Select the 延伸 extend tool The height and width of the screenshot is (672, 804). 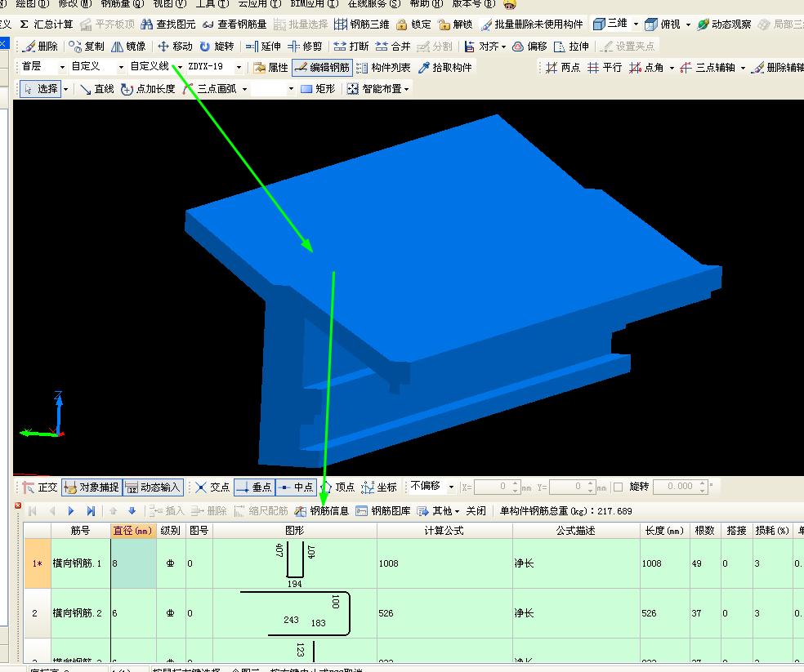263,46
